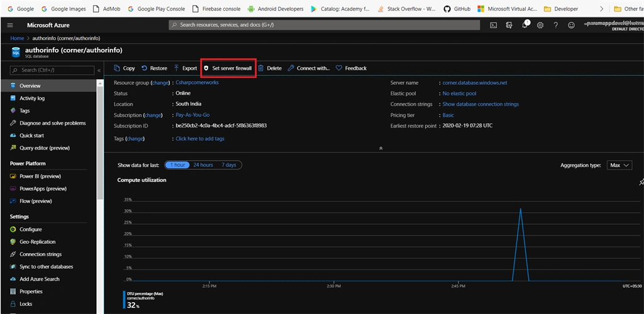Select the 7 days data range
The height and width of the screenshot is (314, 644).
[229, 165]
